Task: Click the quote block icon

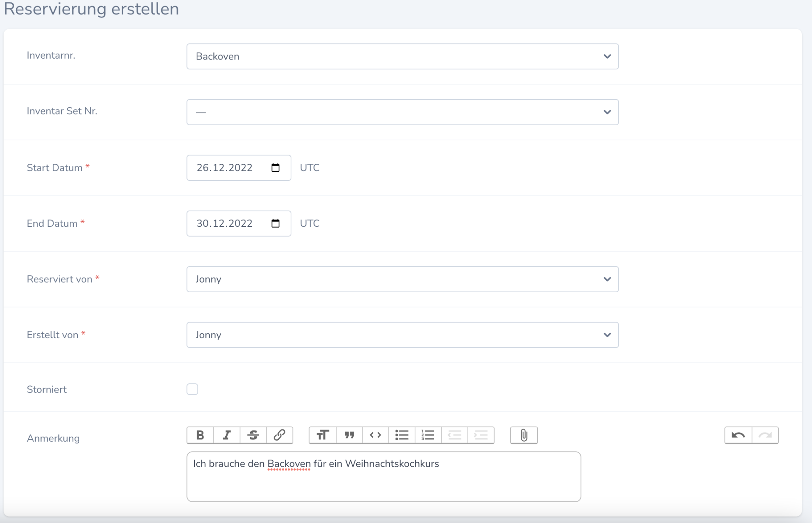Action: (349, 435)
